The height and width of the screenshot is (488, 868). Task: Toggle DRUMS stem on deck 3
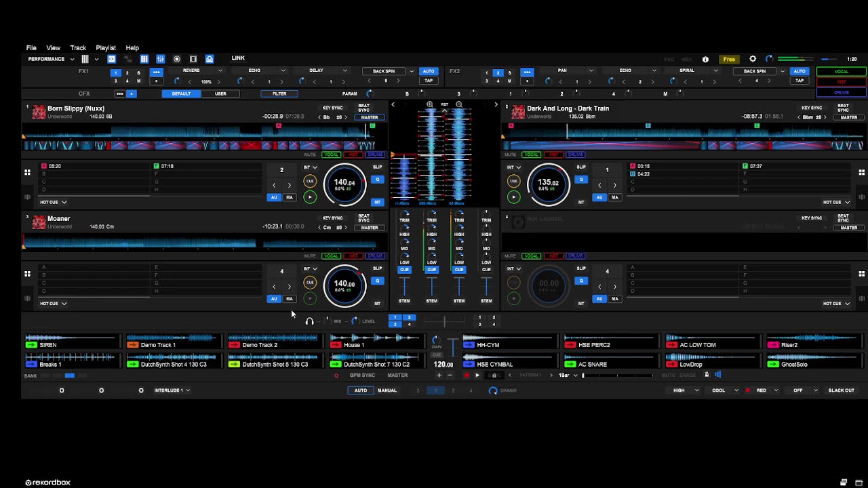pos(375,256)
